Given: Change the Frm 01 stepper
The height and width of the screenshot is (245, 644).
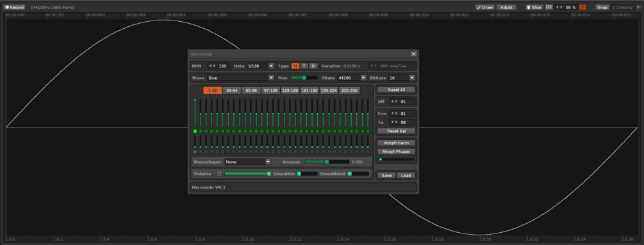Looking at the screenshot, I should 402,114.
